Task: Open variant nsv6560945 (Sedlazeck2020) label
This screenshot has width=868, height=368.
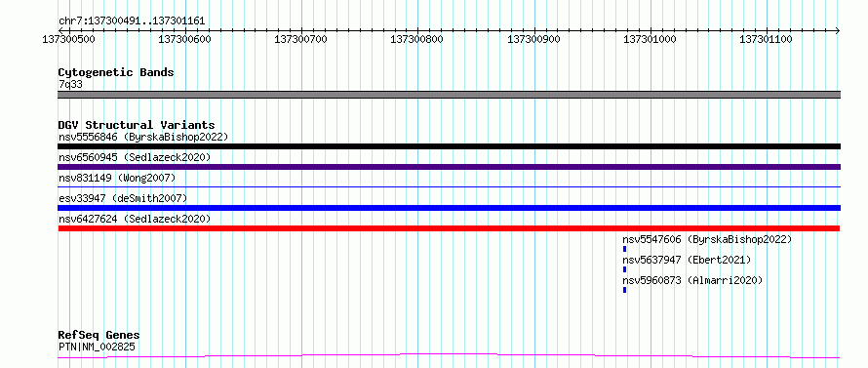Action: pos(135,157)
